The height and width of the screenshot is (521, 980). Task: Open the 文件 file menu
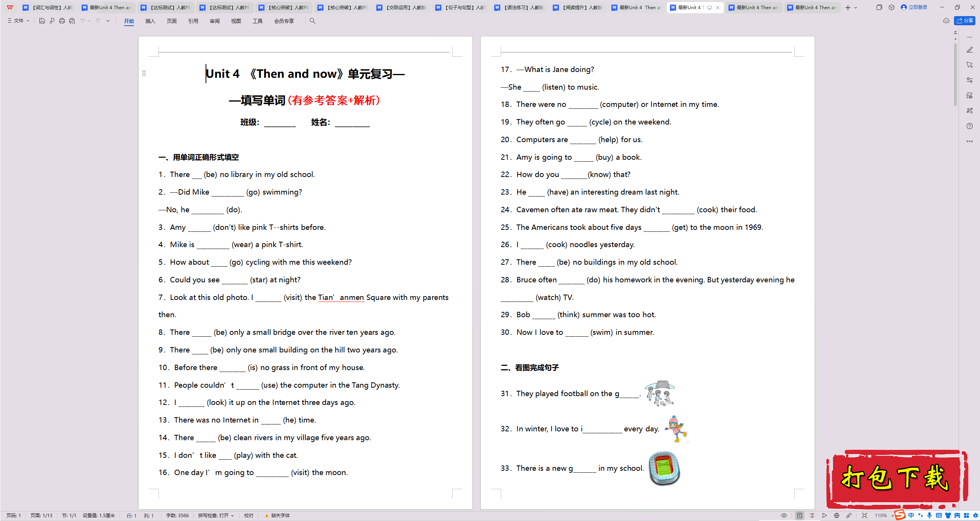(x=18, y=21)
